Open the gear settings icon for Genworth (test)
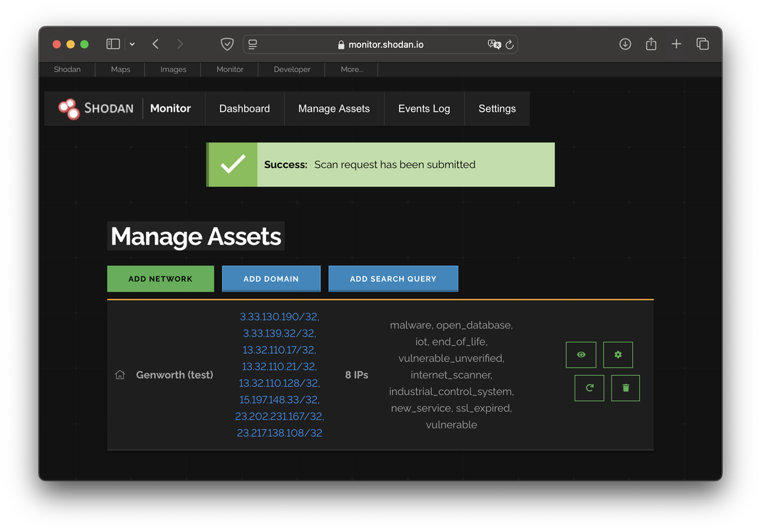The image size is (761, 532). 618,354
